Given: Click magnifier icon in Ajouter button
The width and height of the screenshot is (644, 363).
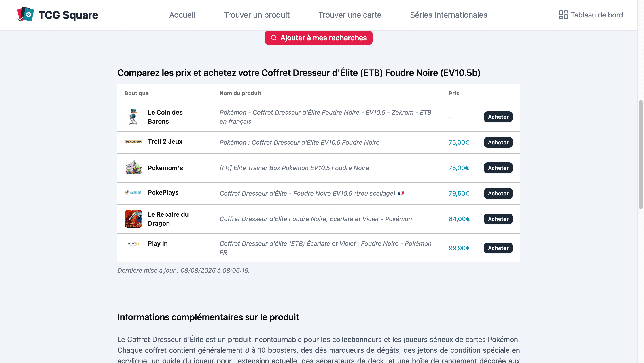Looking at the screenshot, I should (273, 38).
